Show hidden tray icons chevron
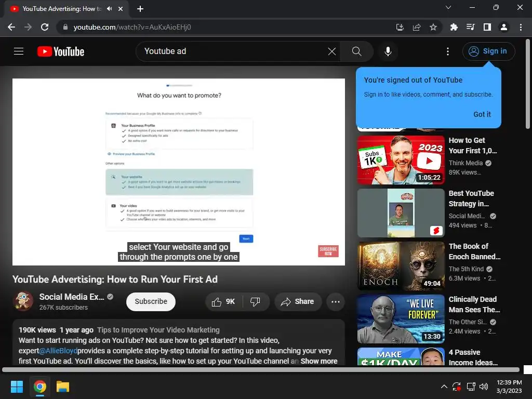The height and width of the screenshot is (399, 532). point(444,387)
